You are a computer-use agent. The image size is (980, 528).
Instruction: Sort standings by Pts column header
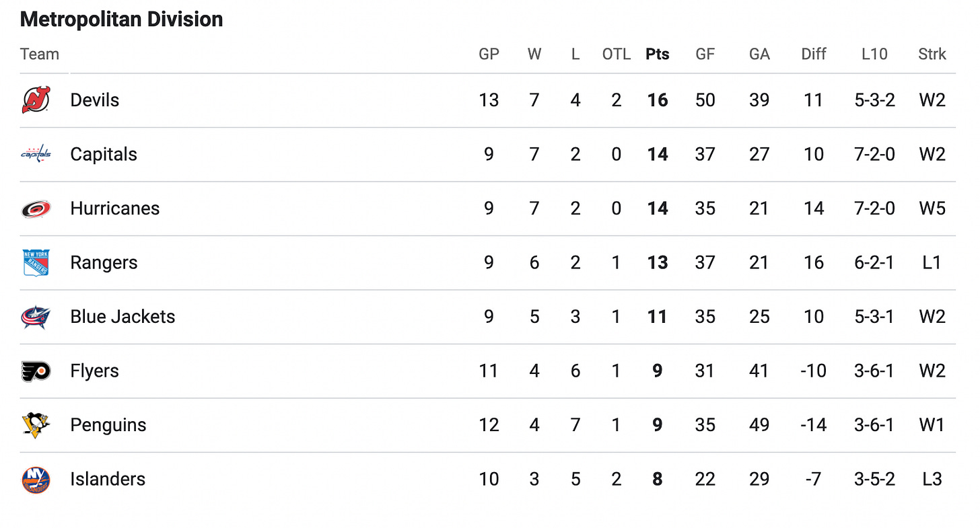658,54
